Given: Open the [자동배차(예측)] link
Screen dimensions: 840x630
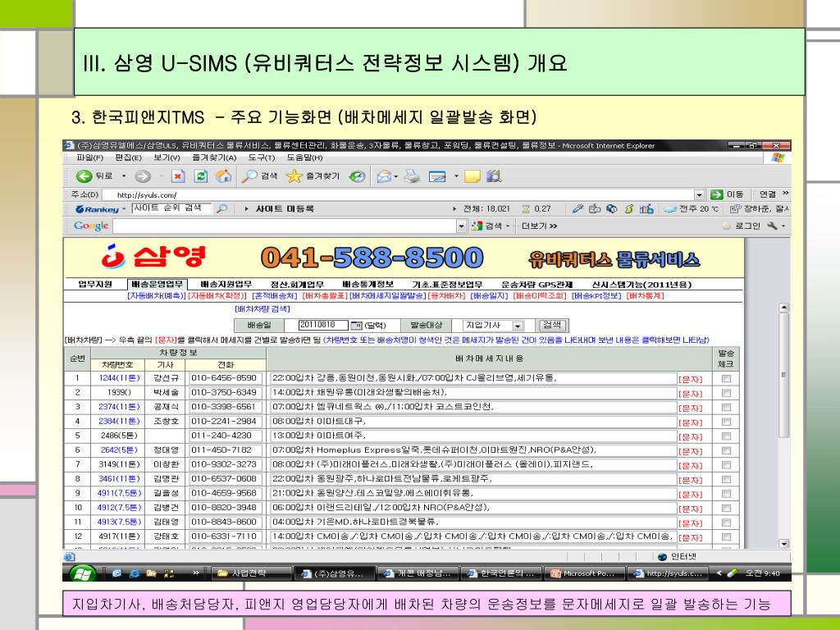Looking at the screenshot, I should coord(157,295).
